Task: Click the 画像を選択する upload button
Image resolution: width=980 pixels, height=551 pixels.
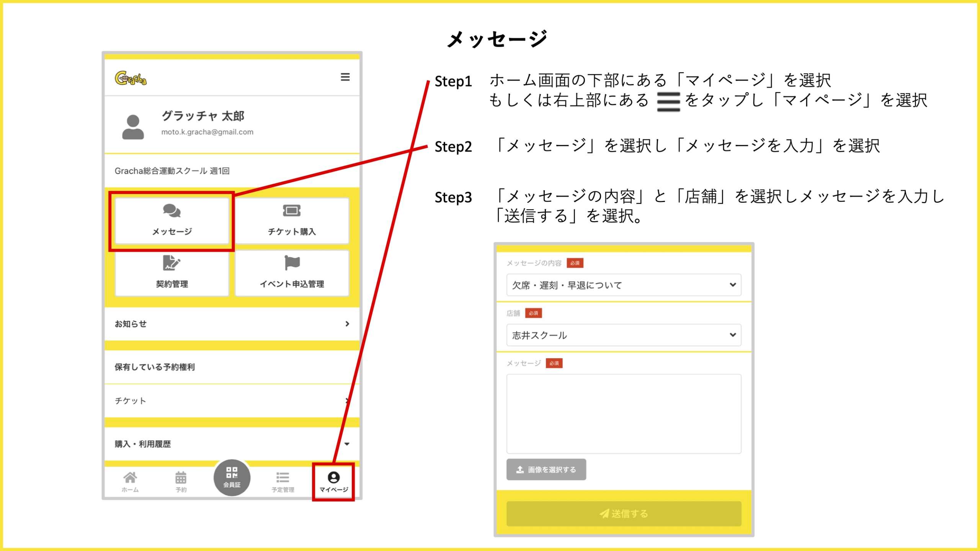Action: click(x=546, y=469)
